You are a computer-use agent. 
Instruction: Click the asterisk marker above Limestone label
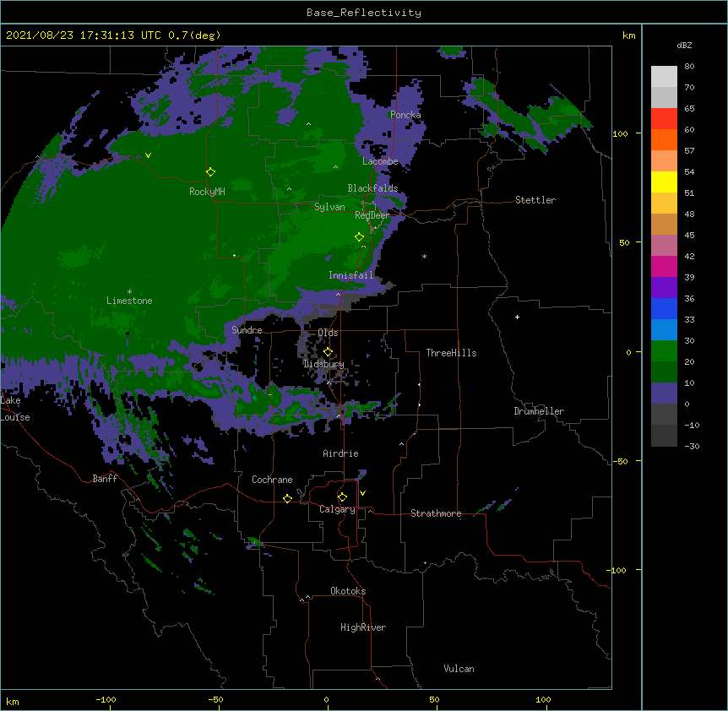pyautogui.click(x=129, y=292)
